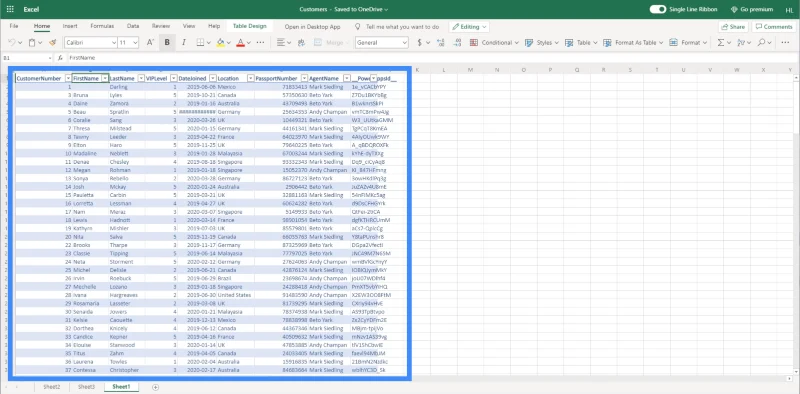The image size is (800, 394).
Task: Click the Sort and Filter icon
Action: coord(741,43)
